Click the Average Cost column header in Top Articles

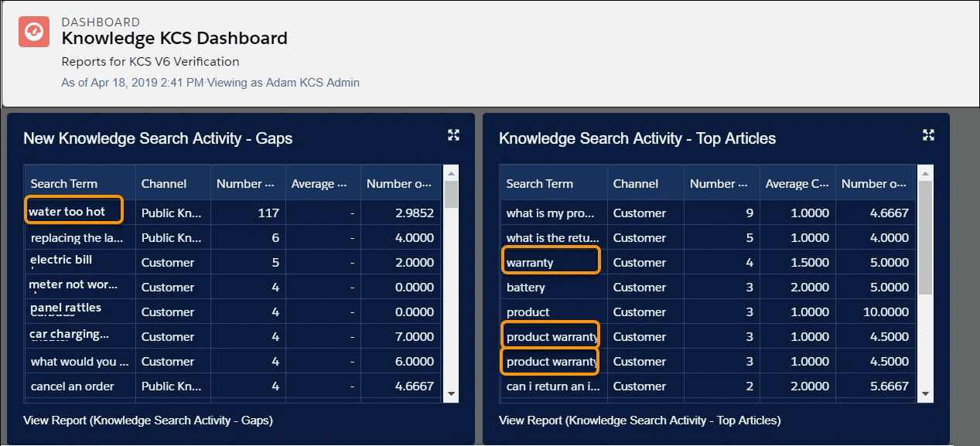[797, 183]
